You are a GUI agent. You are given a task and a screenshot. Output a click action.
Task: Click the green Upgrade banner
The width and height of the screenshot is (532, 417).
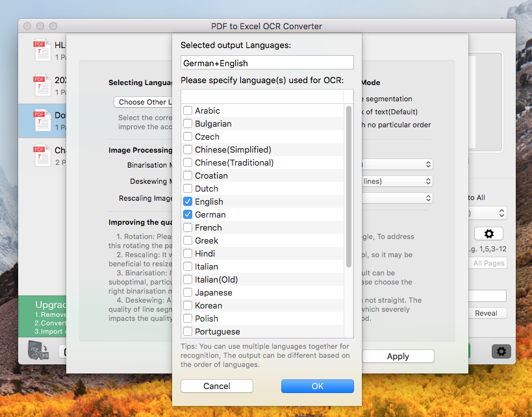click(x=42, y=316)
